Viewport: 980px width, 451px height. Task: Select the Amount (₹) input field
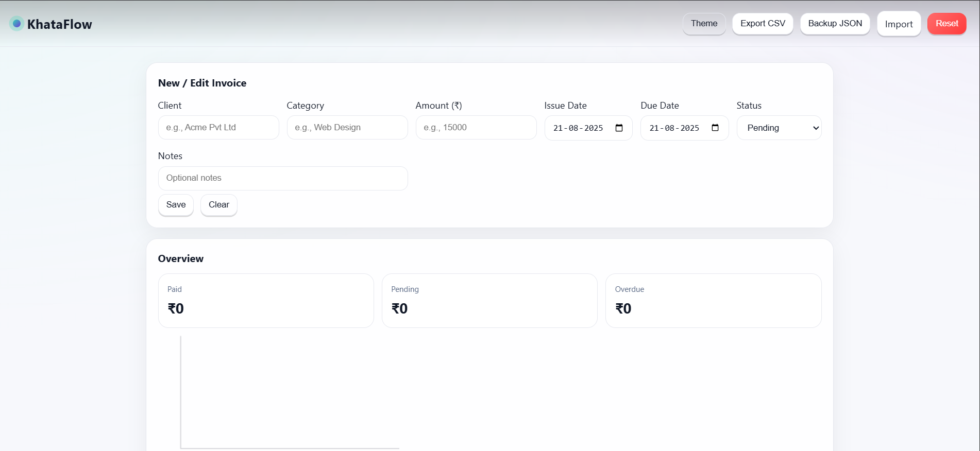(x=476, y=128)
